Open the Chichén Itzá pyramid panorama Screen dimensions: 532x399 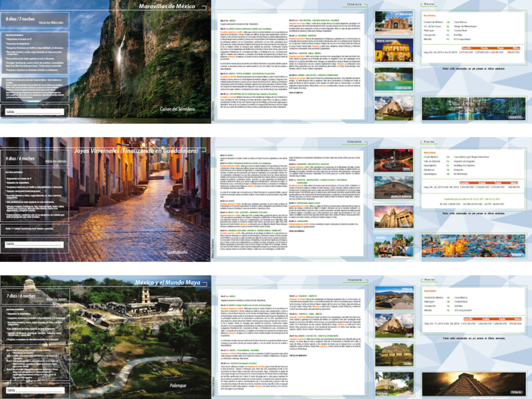click(474, 384)
